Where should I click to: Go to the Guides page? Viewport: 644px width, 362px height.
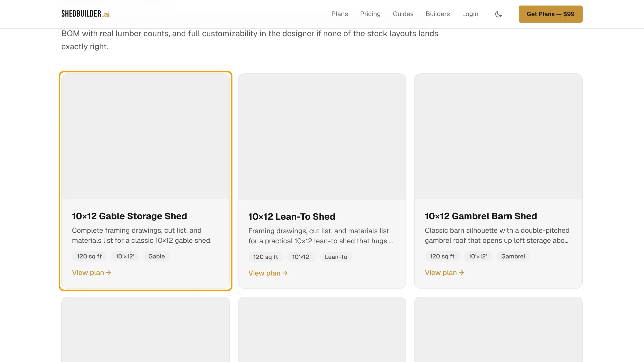403,14
